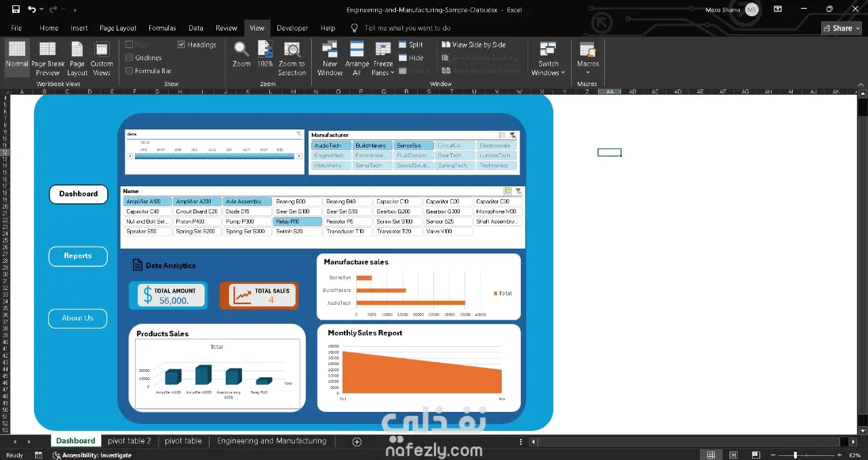Screen dimensions: 868x460
Task: Clear filter on Manufacturer slicer
Action: 513,135
